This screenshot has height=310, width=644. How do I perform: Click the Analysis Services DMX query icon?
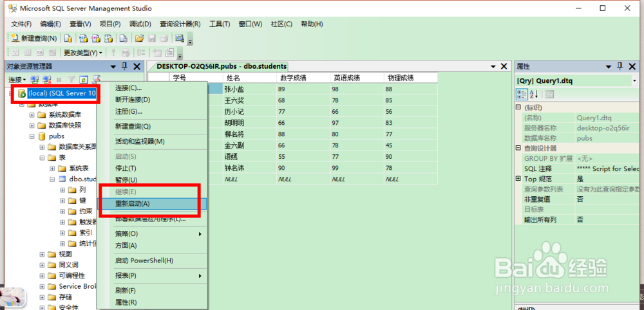[x=96, y=39]
